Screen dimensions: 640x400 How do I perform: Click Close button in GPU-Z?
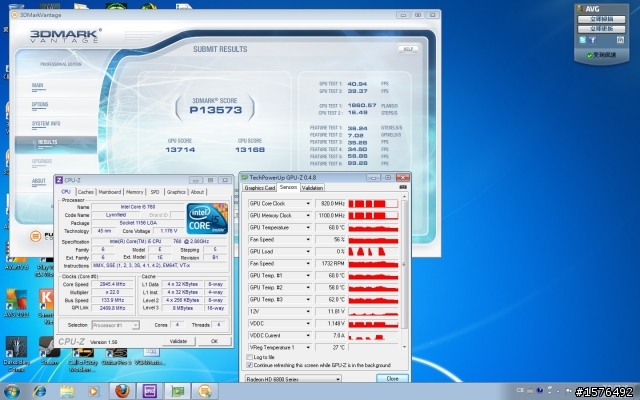392,379
